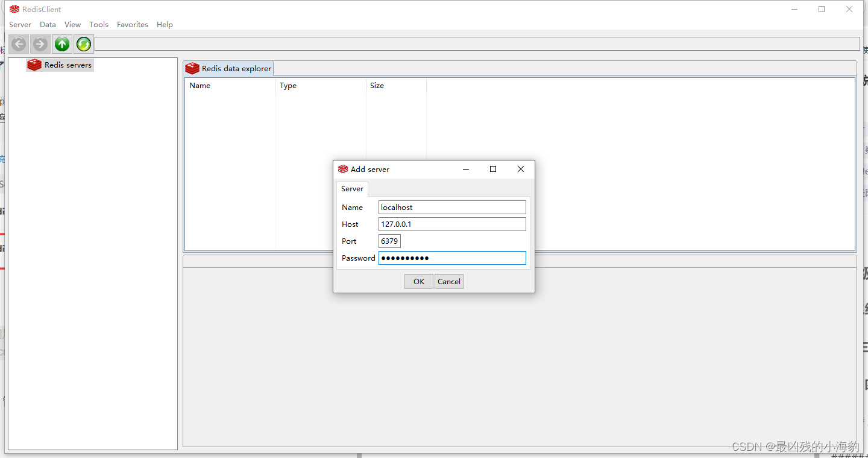Minimize the RedisClient main window

(794, 9)
